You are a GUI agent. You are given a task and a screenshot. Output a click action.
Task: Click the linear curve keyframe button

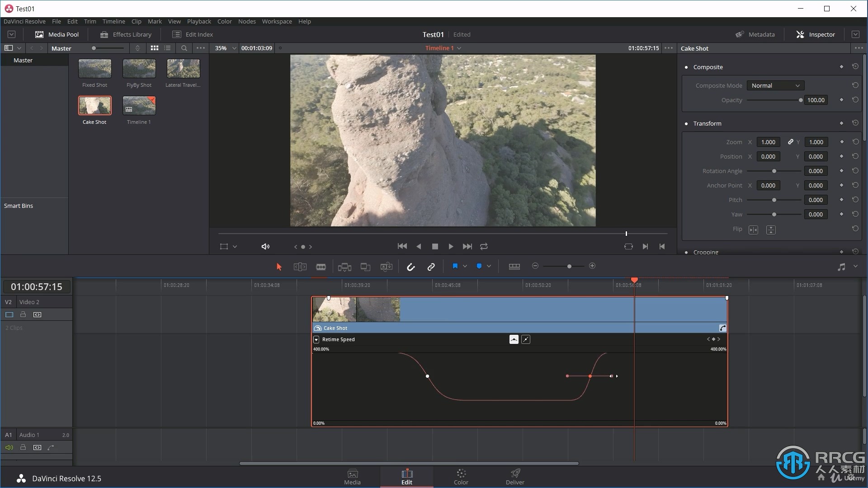coord(526,339)
